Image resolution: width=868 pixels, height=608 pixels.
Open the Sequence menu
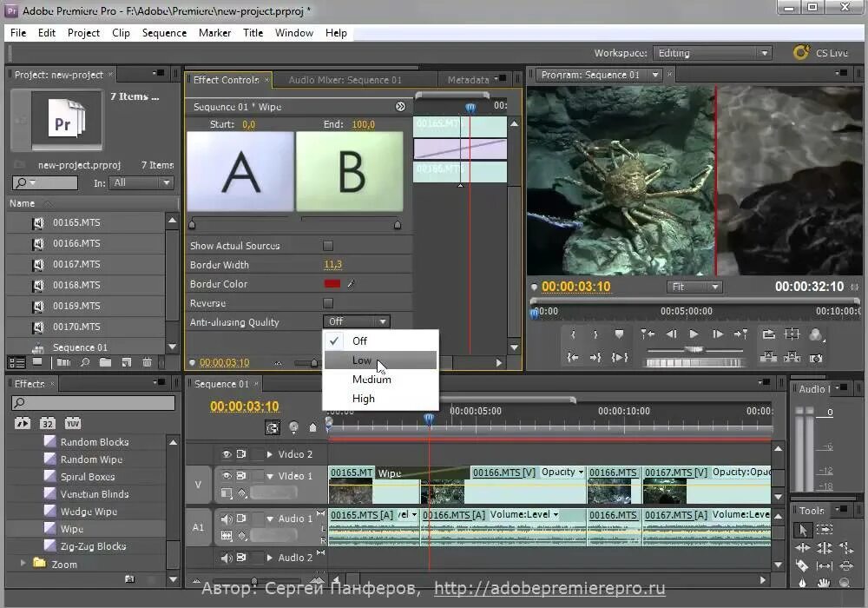tap(164, 33)
